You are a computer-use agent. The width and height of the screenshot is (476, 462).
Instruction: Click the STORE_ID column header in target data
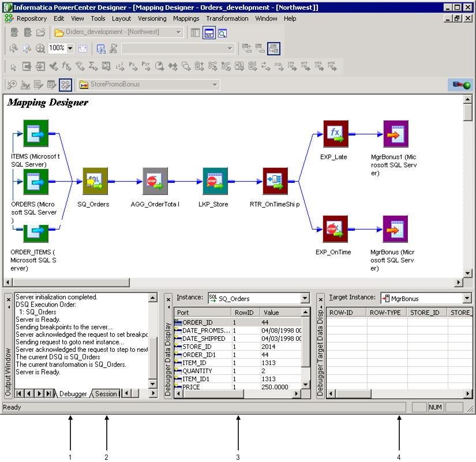[x=427, y=313]
